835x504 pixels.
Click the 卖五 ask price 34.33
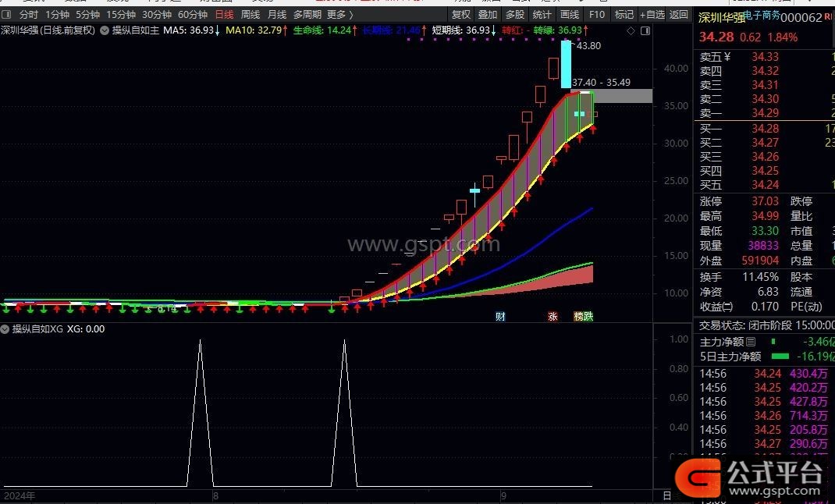point(765,56)
